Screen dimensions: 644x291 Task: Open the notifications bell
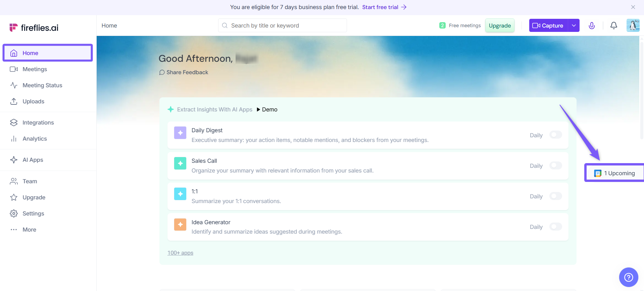613,26
